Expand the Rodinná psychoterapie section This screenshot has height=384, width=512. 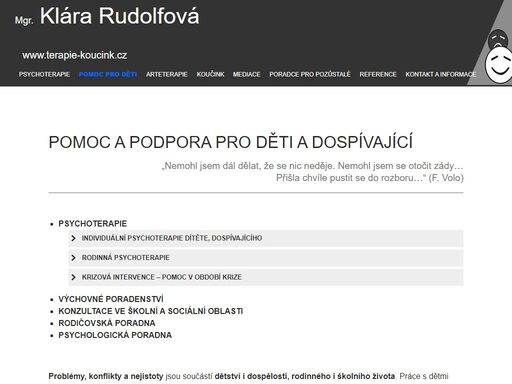click(266, 258)
